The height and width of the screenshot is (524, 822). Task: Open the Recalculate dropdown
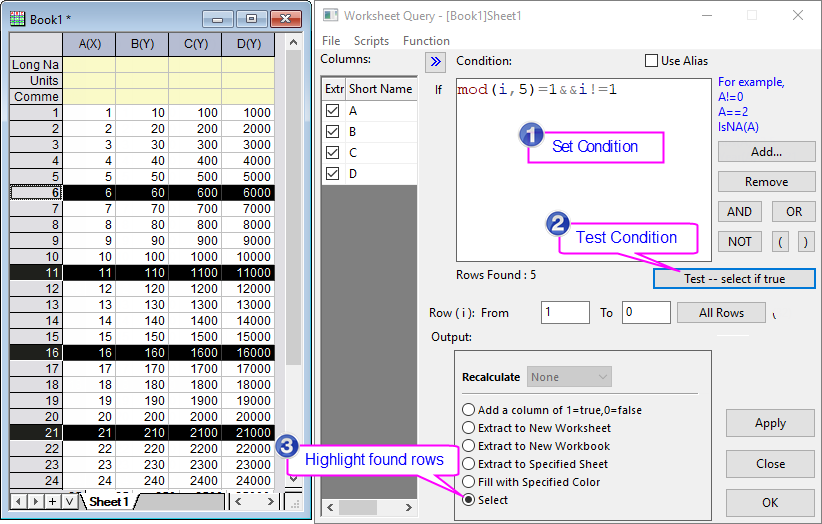coord(569,377)
